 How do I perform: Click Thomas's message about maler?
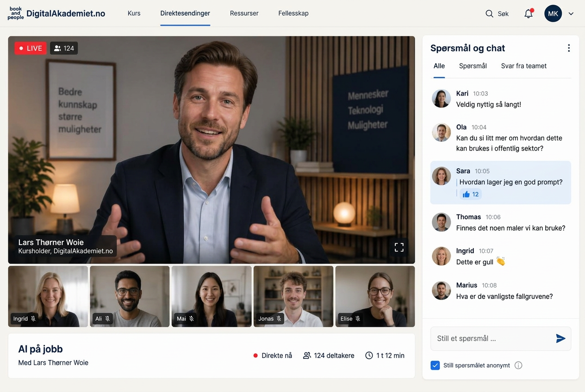pyautogui.click(x=510, y=228)
